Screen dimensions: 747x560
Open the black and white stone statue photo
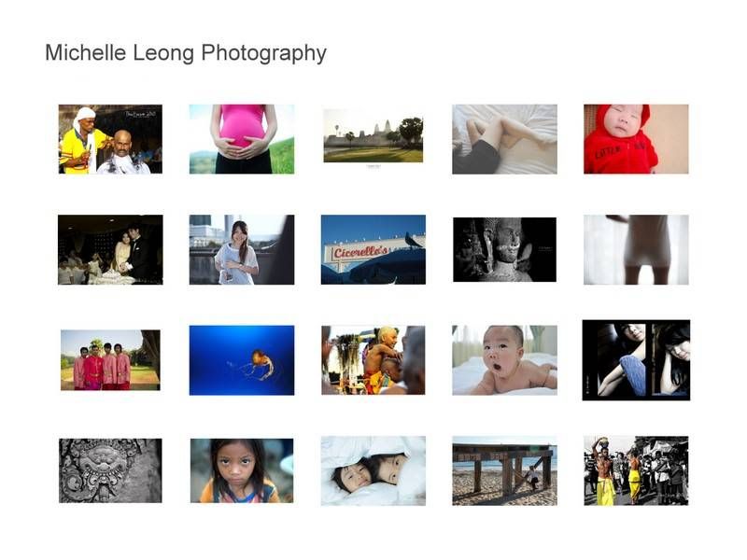click(504, 249)
